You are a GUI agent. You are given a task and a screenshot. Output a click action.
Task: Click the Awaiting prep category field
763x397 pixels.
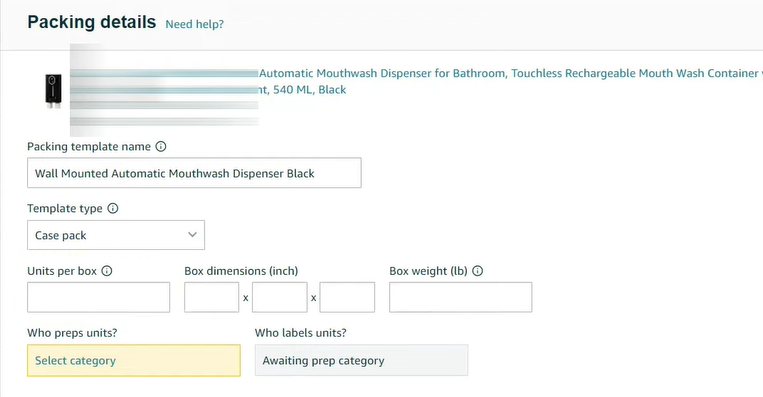[361, 361]
